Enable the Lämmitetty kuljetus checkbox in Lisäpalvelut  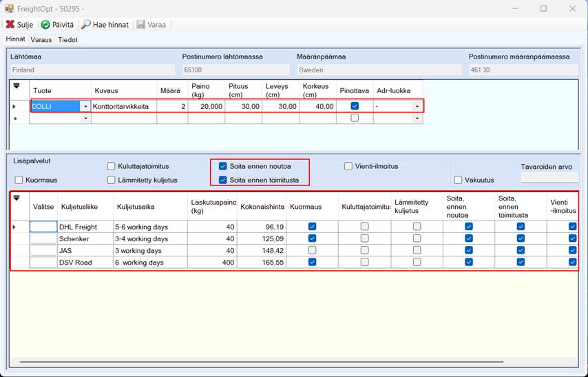(111, 180)
